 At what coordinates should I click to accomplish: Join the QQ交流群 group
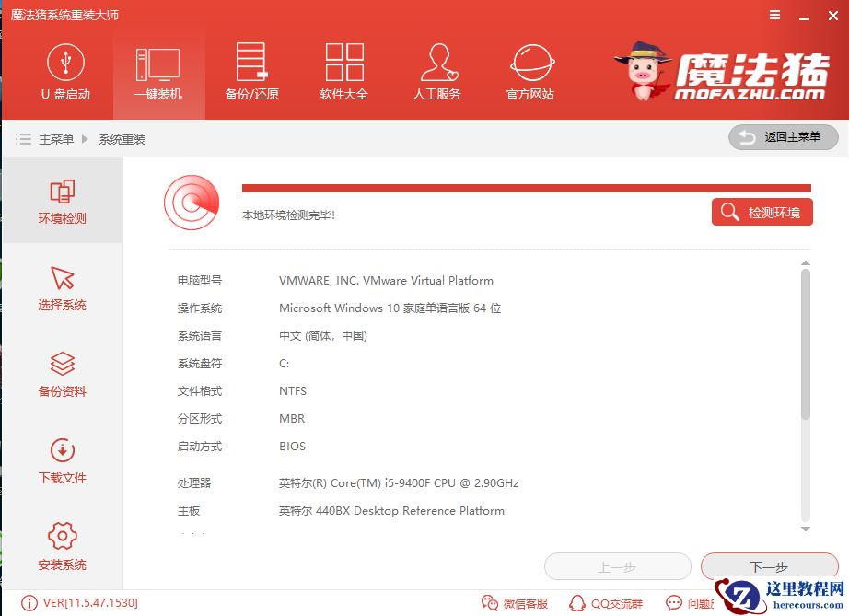(606, 603)
